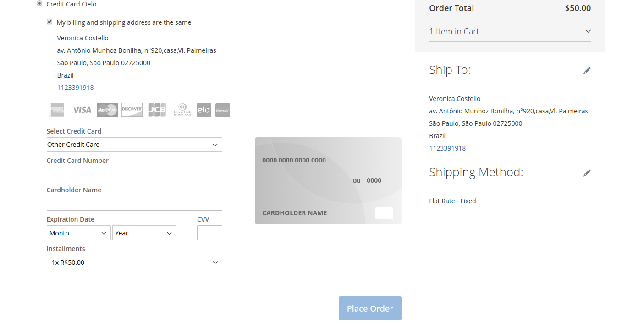
Task: Click billing address phone number 1123391918
Action: tap(75, 88)
